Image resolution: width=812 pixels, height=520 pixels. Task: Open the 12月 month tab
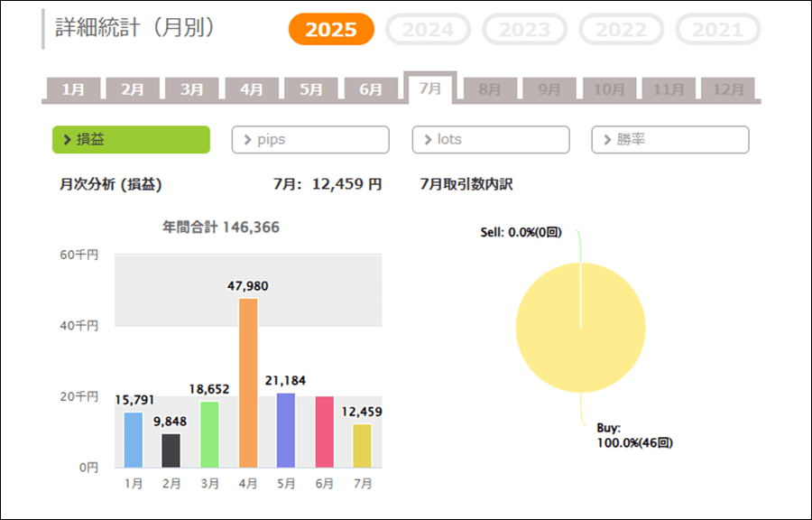[x=728, y=89]
